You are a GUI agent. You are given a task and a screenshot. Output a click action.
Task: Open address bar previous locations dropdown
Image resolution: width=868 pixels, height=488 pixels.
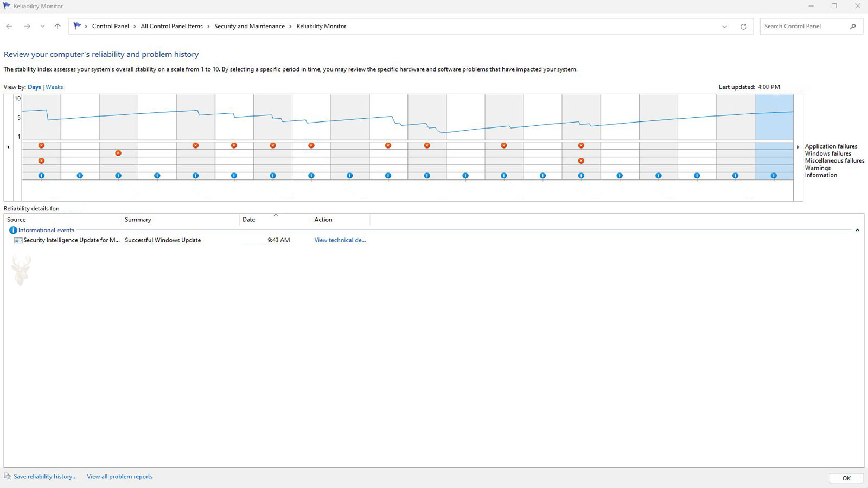(x=724, y=27)
